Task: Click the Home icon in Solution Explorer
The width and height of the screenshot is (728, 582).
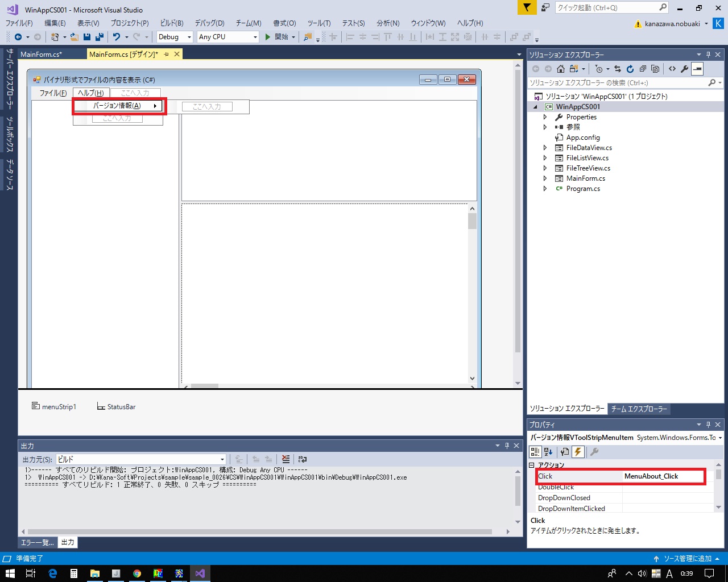Action: [561, 69]
